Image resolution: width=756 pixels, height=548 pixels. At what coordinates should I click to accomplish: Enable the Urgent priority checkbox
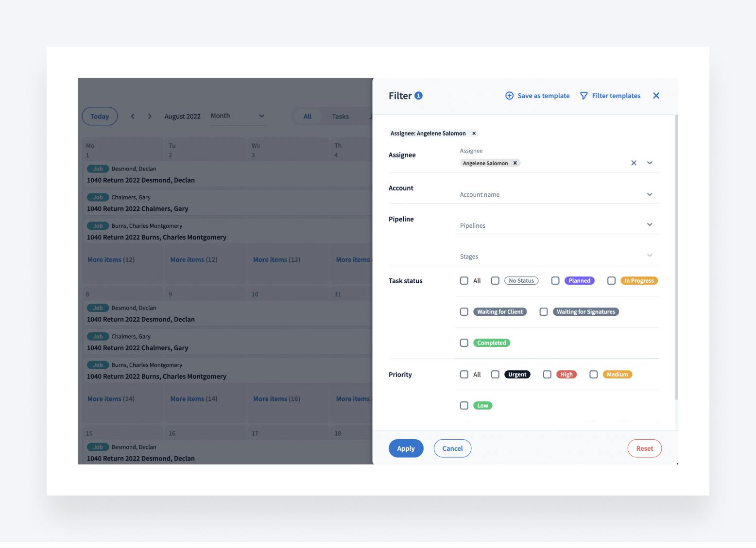tap(495, 375)
